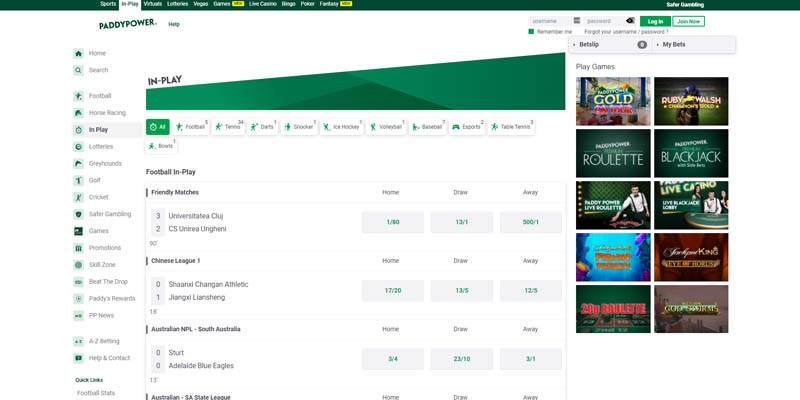The width and height of the screenshot is (800, 400).
Task: Bet 1/80 on Universitatea Cluj home
Action: coord(393,222)
